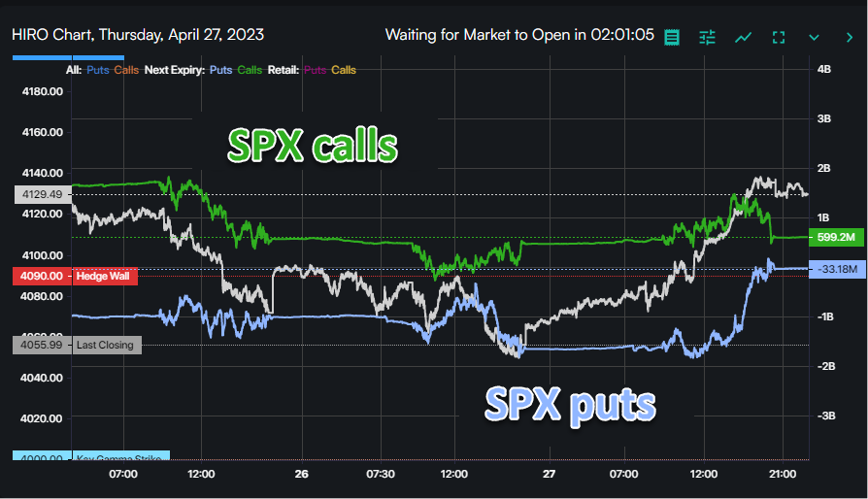Toggle the All Puts series
This screenshot has height=499, width=868.
(x=97, y=71)
